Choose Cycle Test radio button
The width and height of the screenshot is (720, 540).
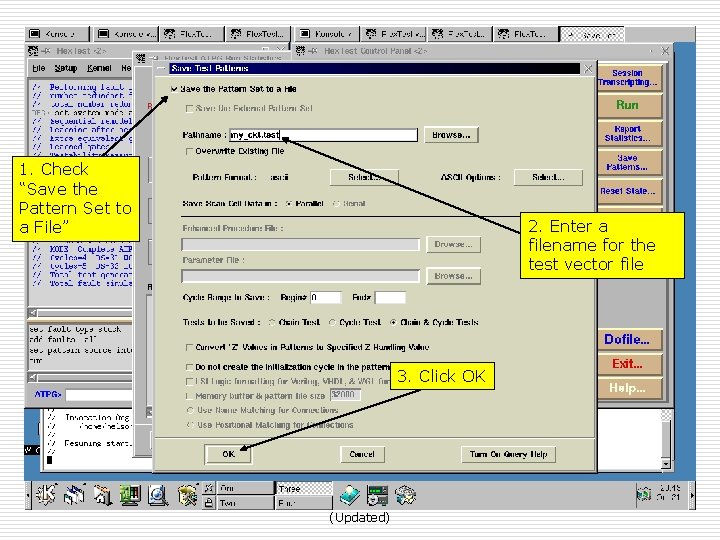coord(332,322)
